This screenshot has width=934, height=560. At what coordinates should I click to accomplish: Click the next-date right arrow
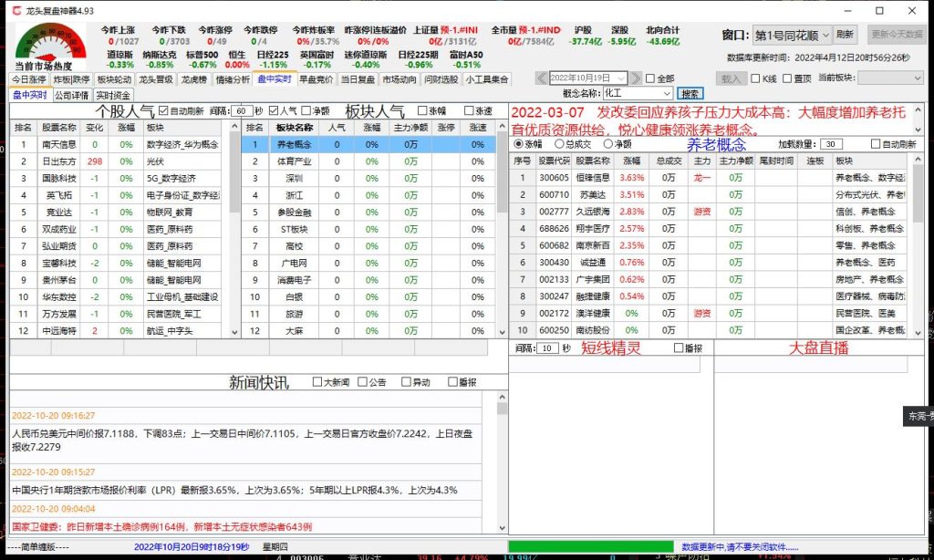click(636, 78)
